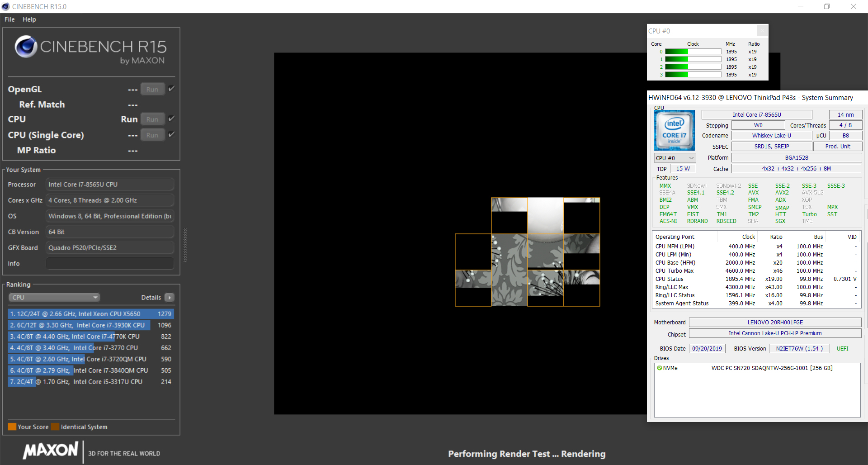
Task: Open the CPU ranking type dropdown
Action: click(x=54, y=297)
